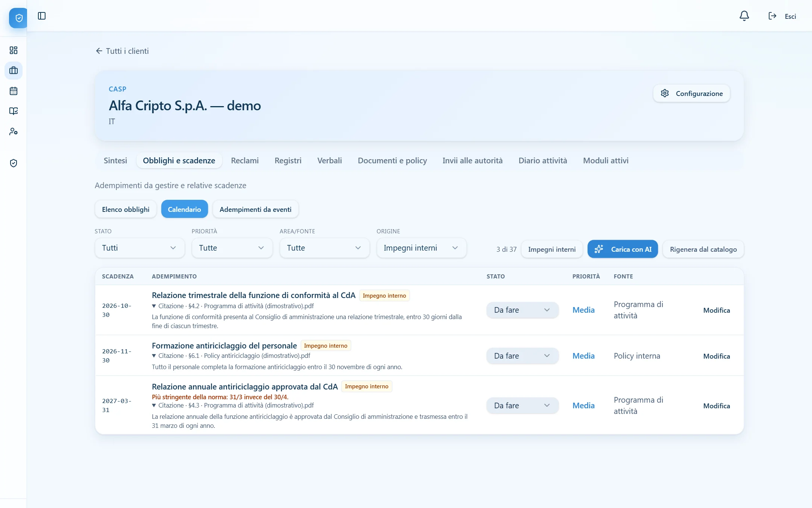This screenshot has height=508, width=812.
Task: Open the calendar icon in sidebar
Action: click(14, 91)
